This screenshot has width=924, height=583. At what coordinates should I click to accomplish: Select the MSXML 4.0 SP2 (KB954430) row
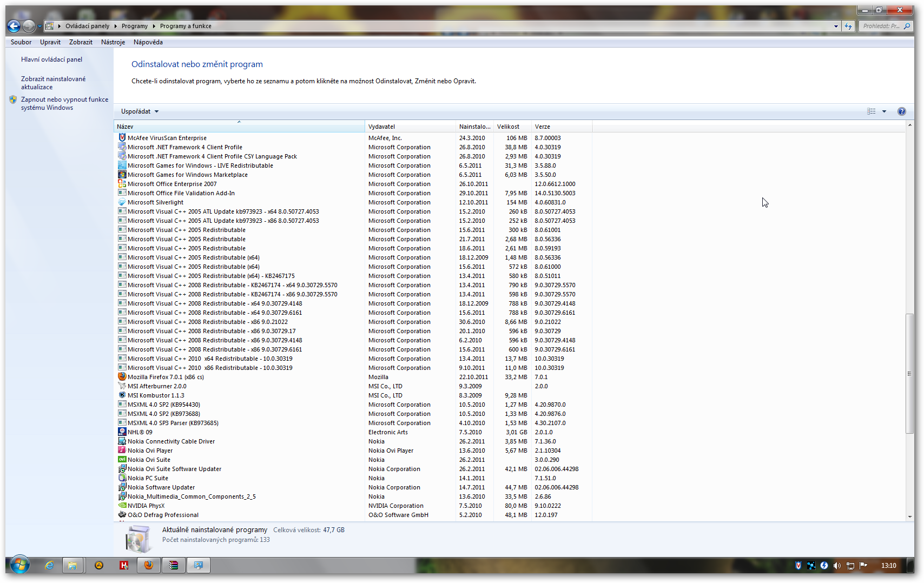click(x=354, y=405)
